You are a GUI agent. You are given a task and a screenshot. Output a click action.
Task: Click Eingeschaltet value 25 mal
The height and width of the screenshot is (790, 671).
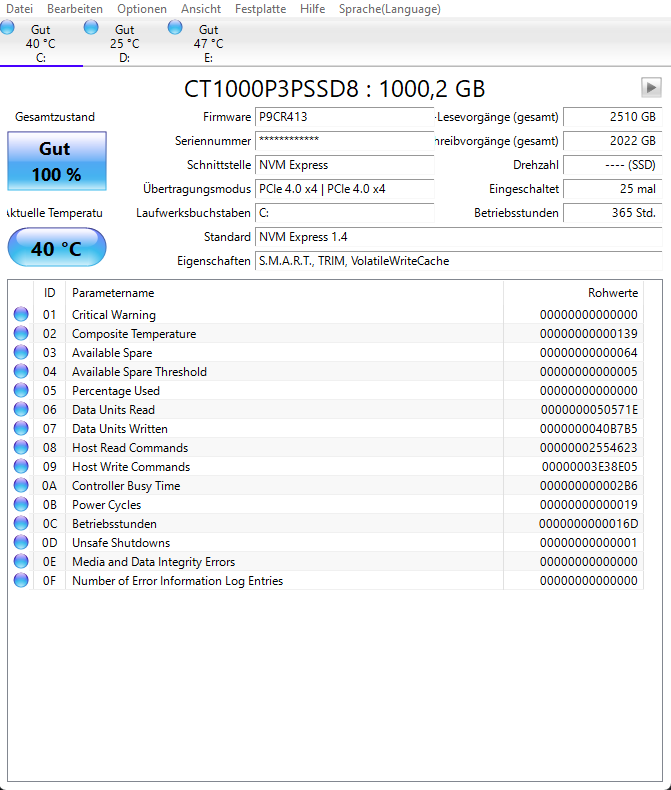(x=613, y=189)
